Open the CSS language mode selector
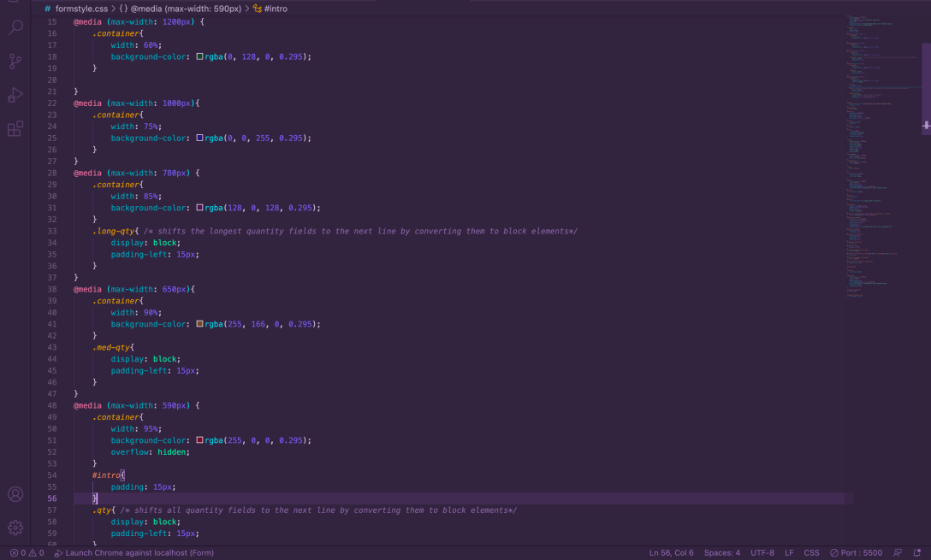 click(x=811, y=553)
